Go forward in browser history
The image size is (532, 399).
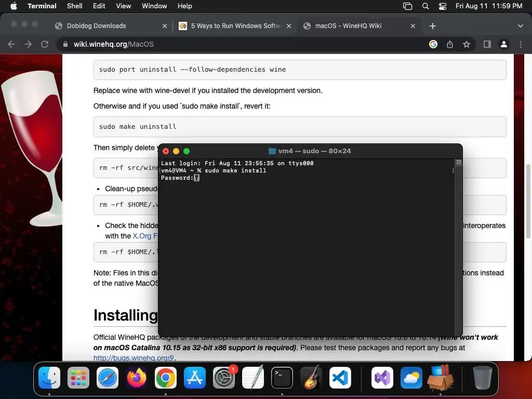click(x=28, y=44)
